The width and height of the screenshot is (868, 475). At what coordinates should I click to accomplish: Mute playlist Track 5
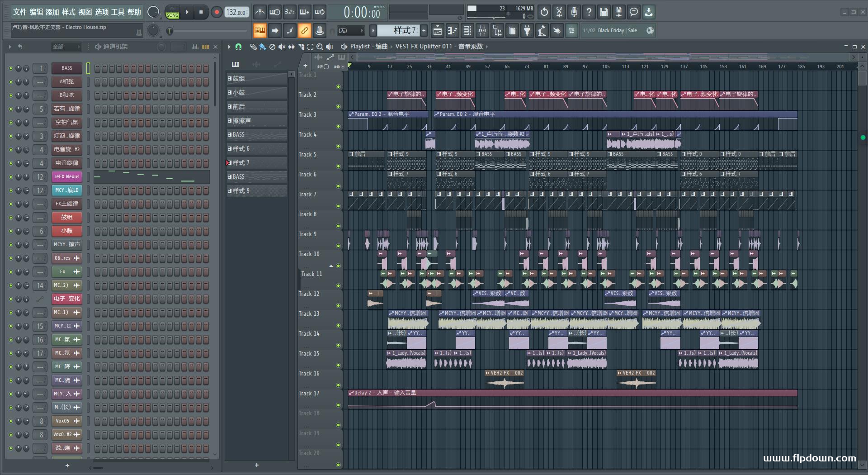pyautogui.click(x=338, y=166)
